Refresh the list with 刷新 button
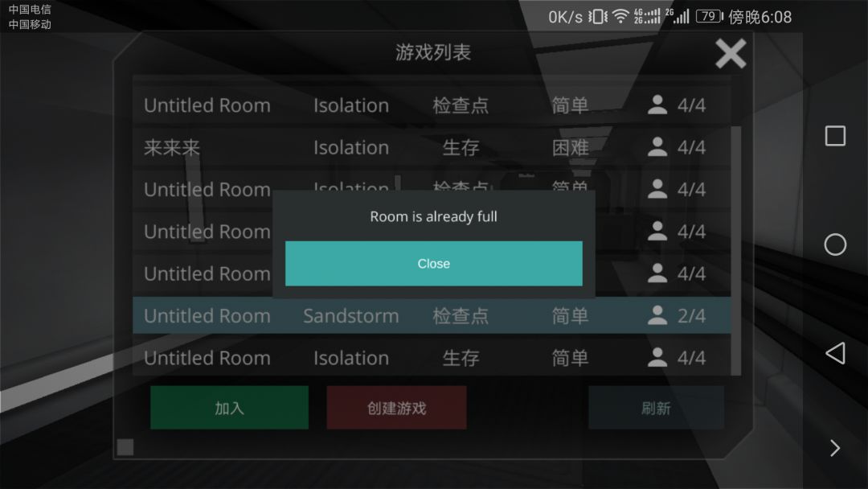 (x=656, y=408)
